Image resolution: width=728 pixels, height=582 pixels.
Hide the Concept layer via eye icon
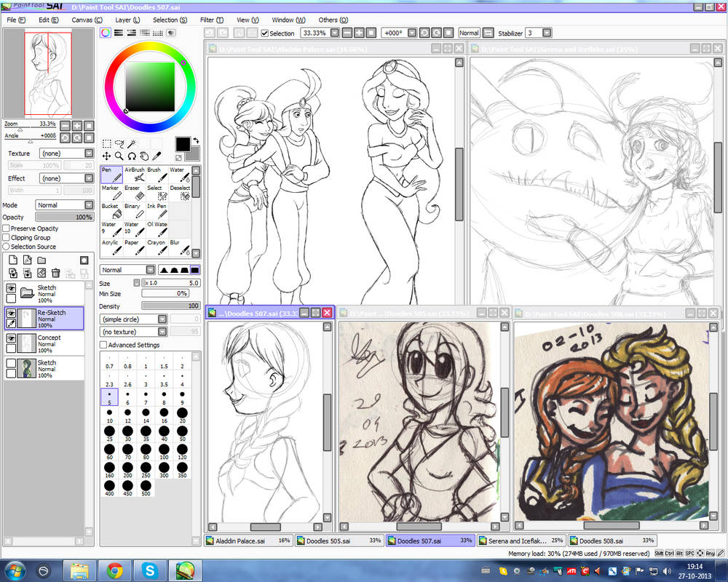(x=12, y=338)
